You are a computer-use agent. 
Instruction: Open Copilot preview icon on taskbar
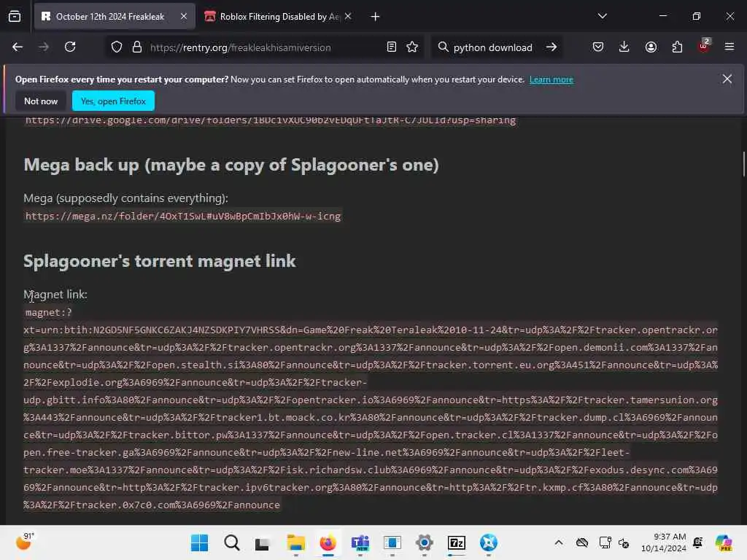tap(724, 542)
